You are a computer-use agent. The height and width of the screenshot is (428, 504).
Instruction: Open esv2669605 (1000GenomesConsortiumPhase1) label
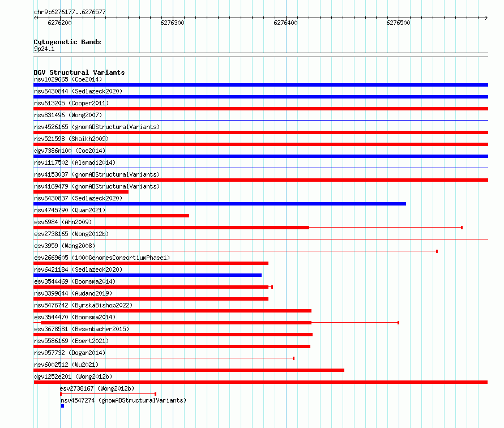102,258
